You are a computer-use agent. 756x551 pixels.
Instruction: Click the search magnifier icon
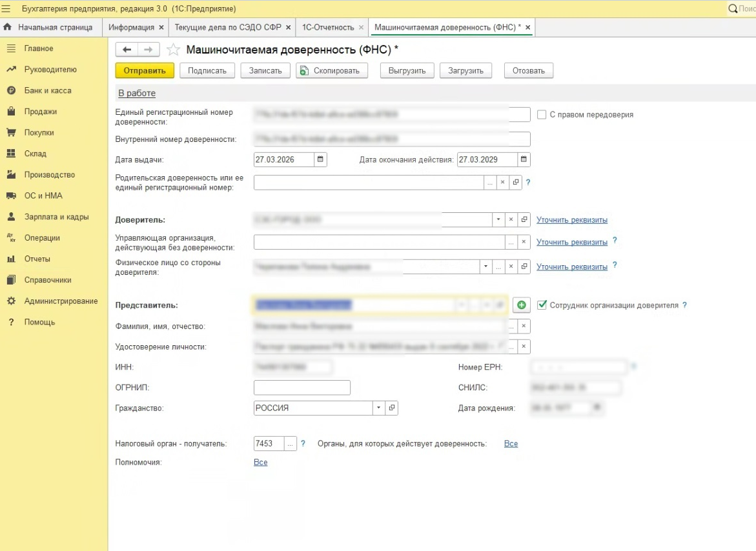click(732, 8)
